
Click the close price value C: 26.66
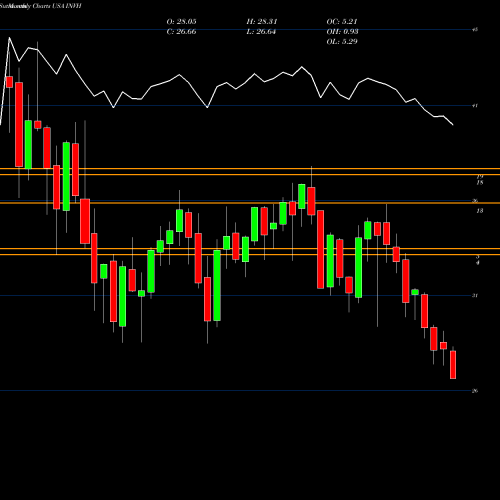tap(181, 32)
